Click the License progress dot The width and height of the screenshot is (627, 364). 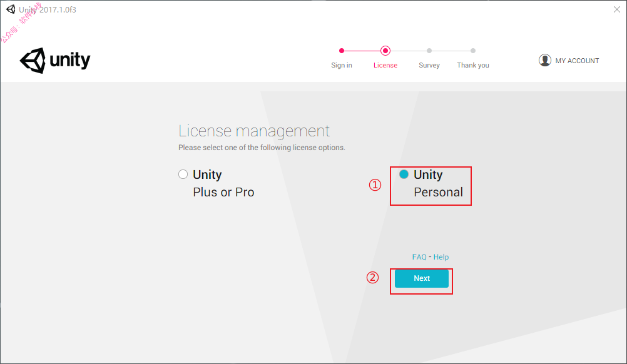pos(385,51)
